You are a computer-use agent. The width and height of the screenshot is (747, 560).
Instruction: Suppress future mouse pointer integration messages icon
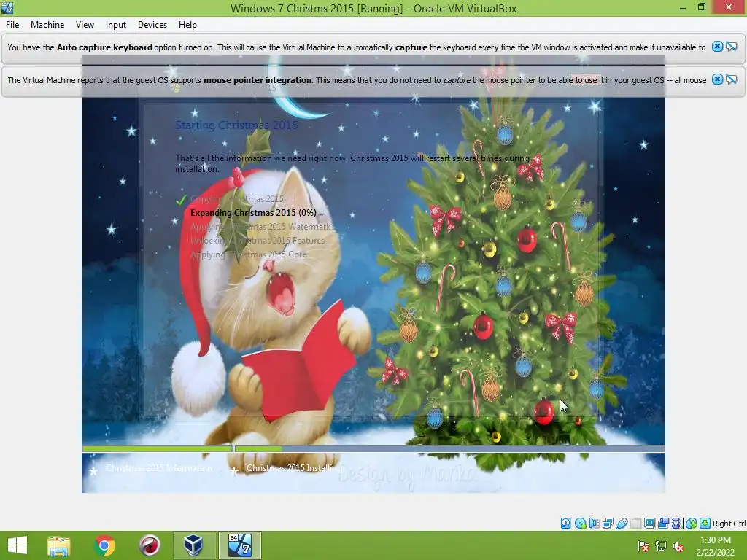tap(732, 79)
